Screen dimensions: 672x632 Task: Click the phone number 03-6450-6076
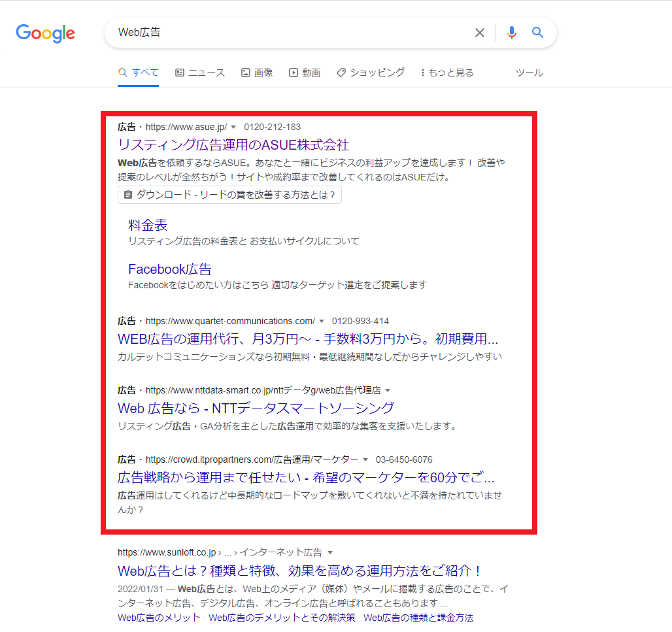pyautogui.click(x=404, y=459)
